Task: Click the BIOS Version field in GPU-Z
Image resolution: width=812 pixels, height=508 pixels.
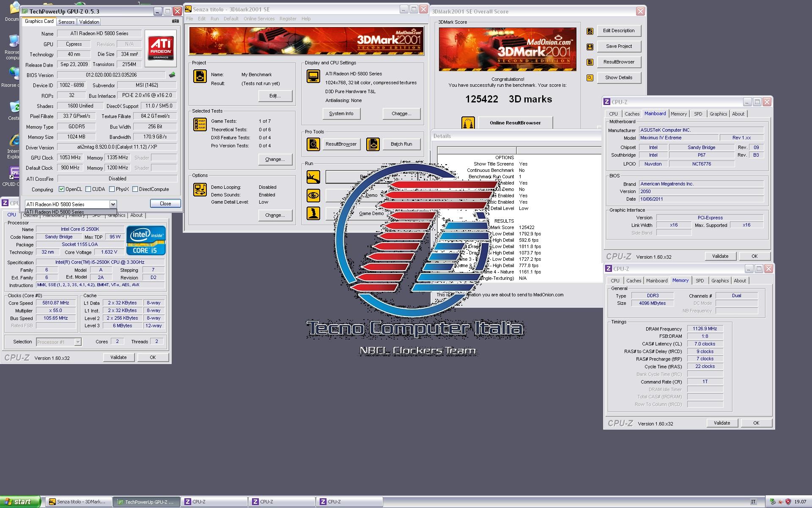Action: tap(112, 75)
